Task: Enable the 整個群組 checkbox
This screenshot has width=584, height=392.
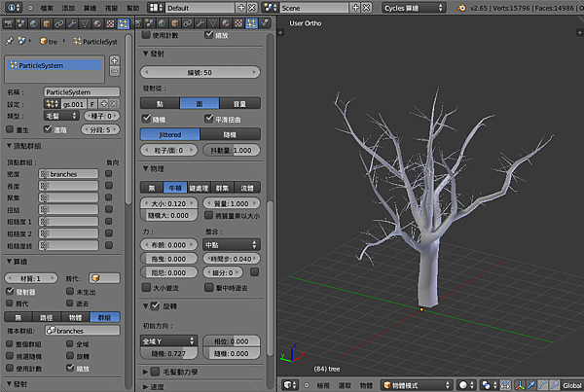Action: pos(10,343)
